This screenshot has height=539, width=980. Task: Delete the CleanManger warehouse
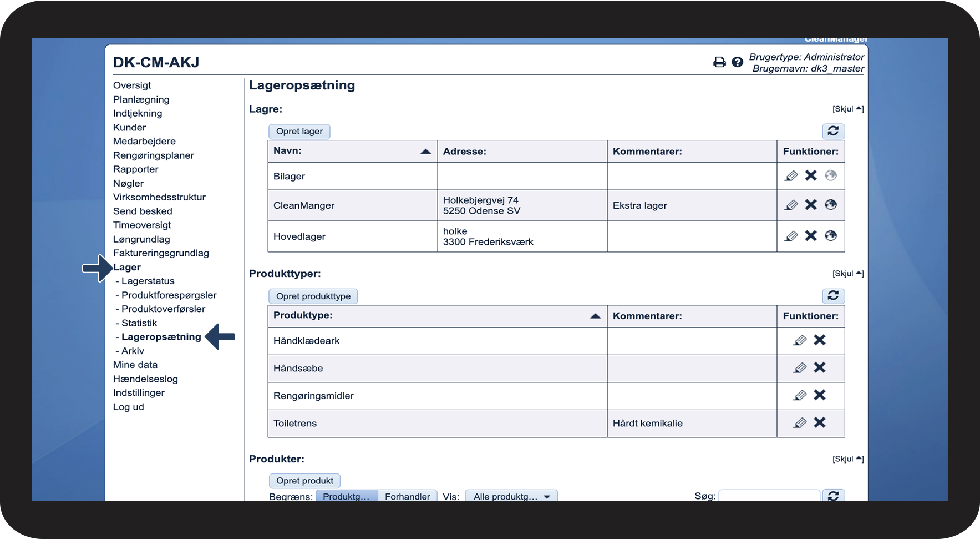[811, 205]
